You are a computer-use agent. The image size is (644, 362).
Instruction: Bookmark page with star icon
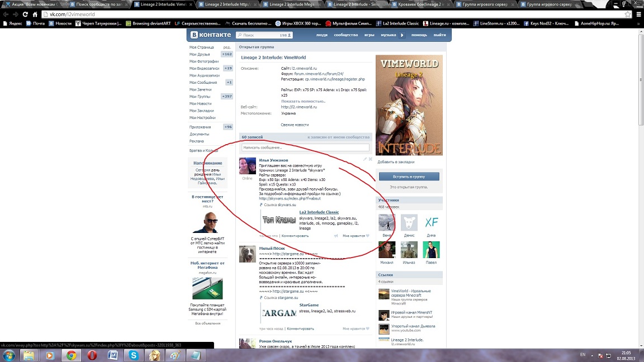click(628, 15)
